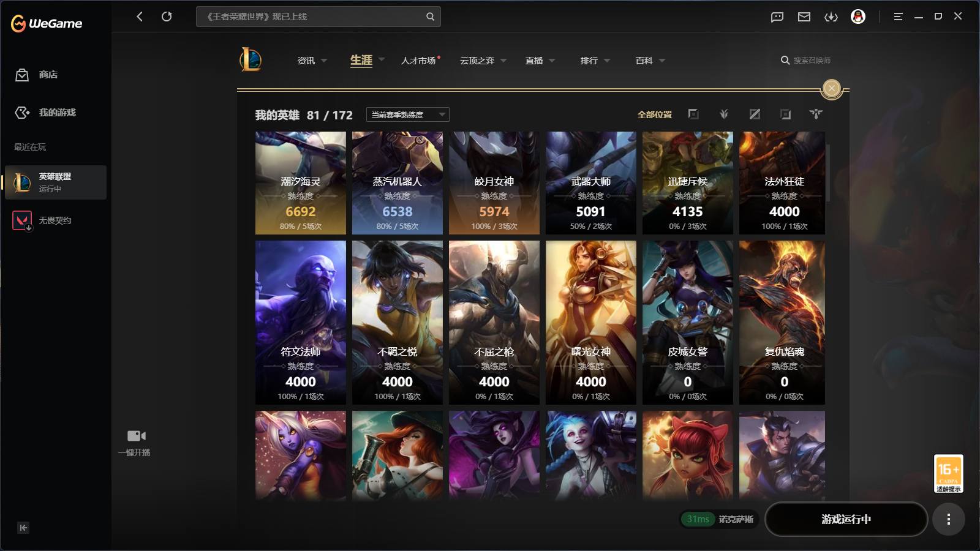Click the 我的英雄 81 / 172 heading
Screen dimensions: 980x551
304,115
